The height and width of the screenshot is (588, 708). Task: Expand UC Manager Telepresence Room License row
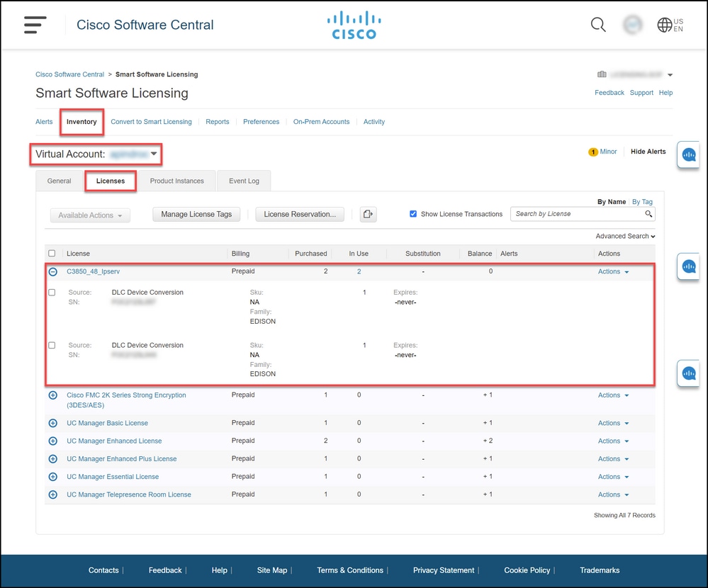[53, 494]
